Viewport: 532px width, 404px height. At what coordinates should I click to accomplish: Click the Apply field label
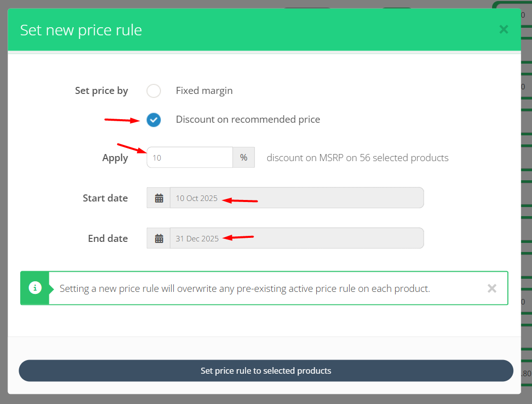(x=115, y=158)
